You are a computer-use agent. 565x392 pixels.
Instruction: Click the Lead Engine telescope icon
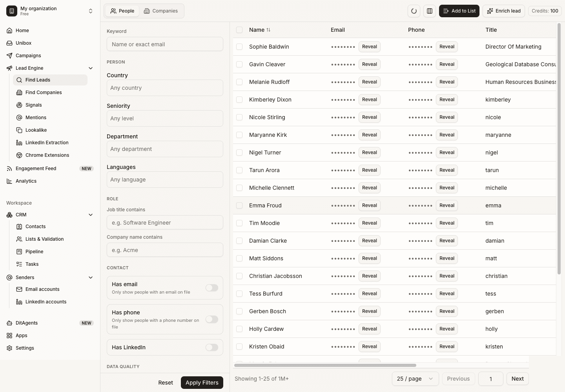click(9, 68)
